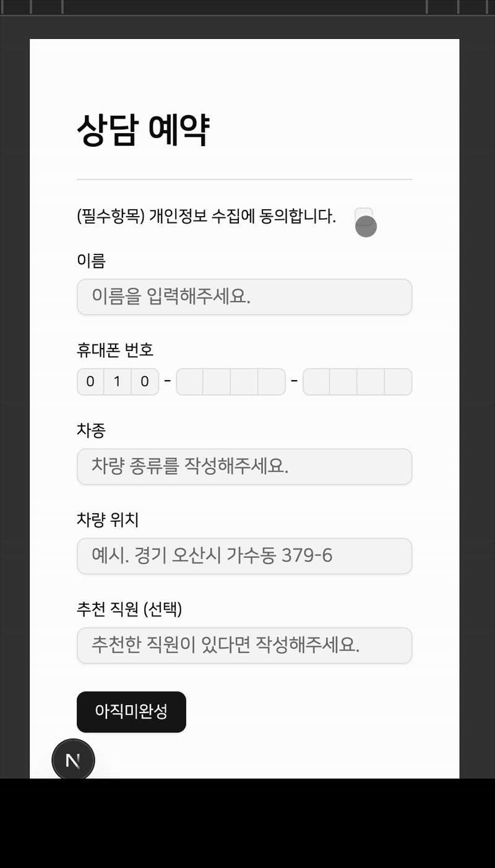495x868 pixels.
Task: Click the last digit box of 010 group
Action: [145, 381]
